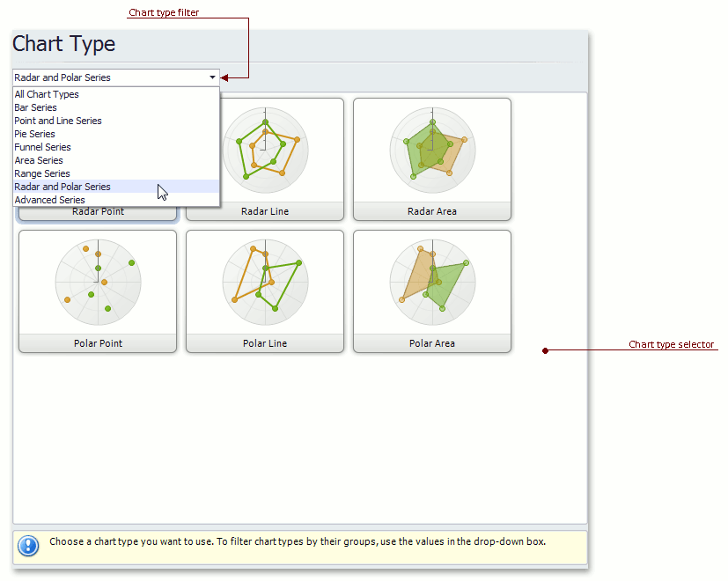
Task: Select the Polar Line chart icon
Action: 265,282
